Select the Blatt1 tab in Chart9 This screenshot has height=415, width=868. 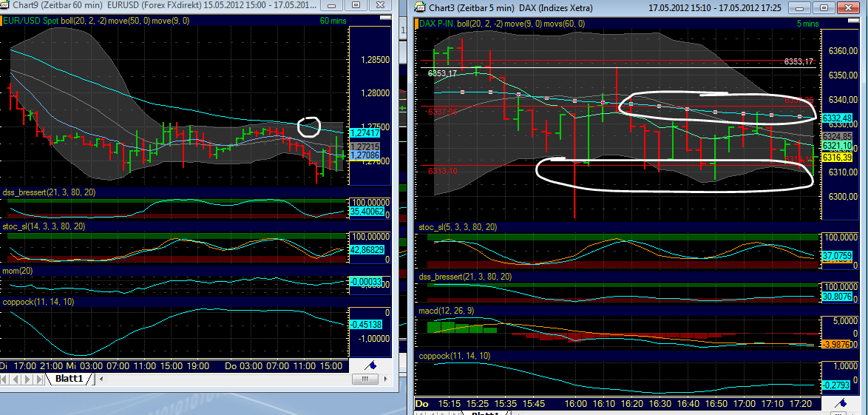[69, 379]
